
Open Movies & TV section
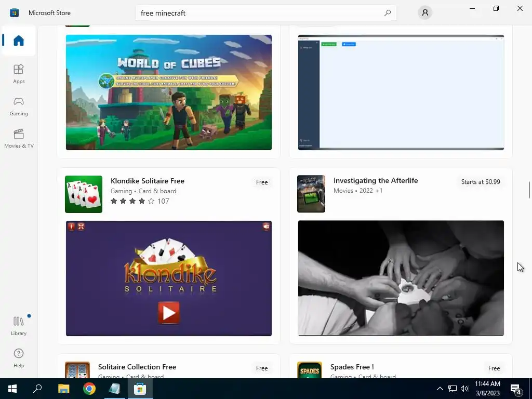coord(19,138)
